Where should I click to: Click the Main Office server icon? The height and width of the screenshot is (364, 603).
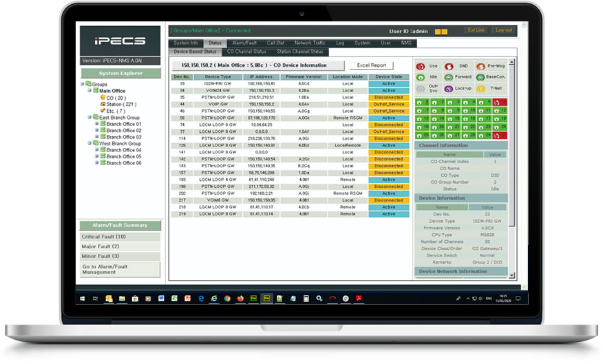pyautogui.click(x=96, y=90)
